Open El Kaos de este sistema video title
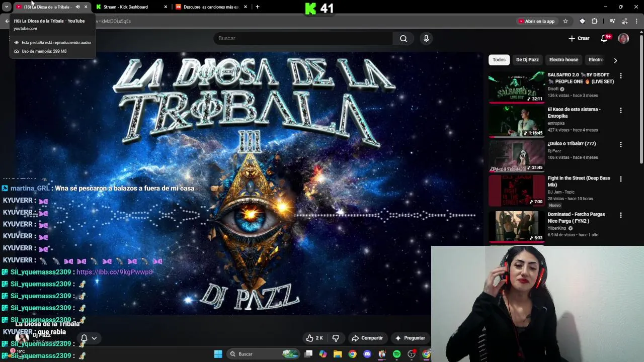644x362 pixels. pyautogui.click(x=574, y=113)
